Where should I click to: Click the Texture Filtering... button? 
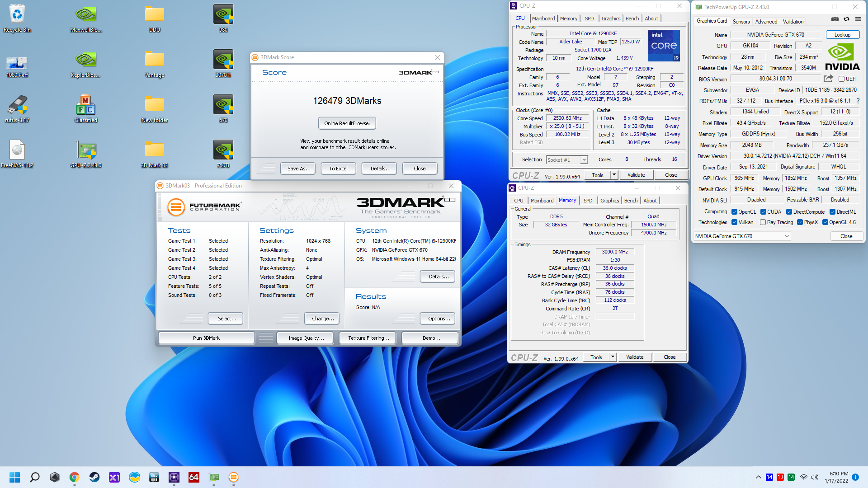(x=368, y=338)
